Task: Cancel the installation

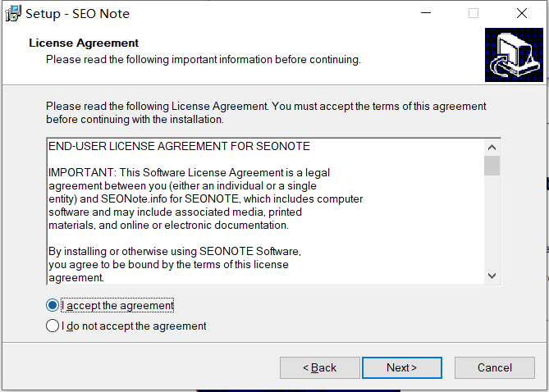Action: (x=495, y=367)
